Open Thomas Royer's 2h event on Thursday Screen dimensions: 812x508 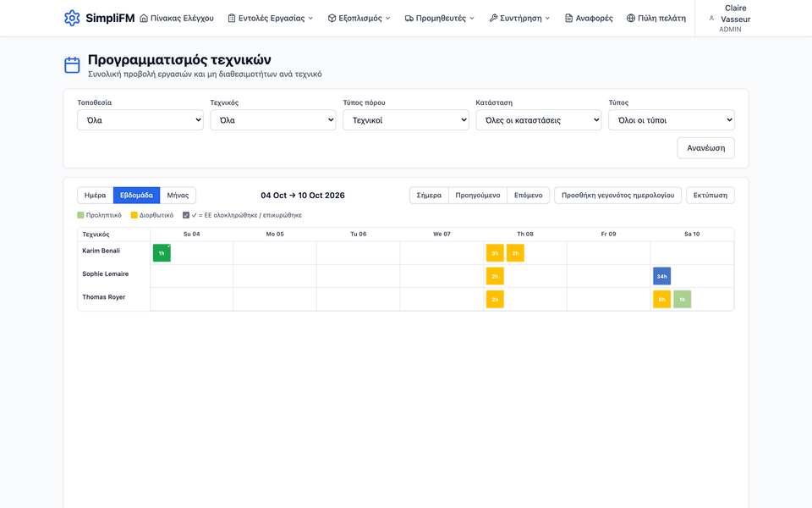tap(495, 299)
